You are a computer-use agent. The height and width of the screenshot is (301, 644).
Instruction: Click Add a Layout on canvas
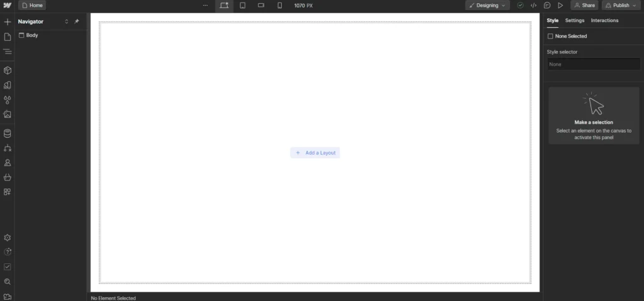pos(315,153)
